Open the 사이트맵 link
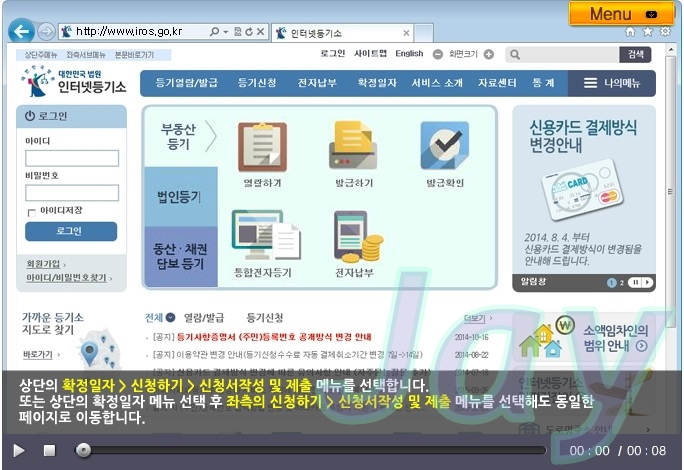 (x=370, y=54)
